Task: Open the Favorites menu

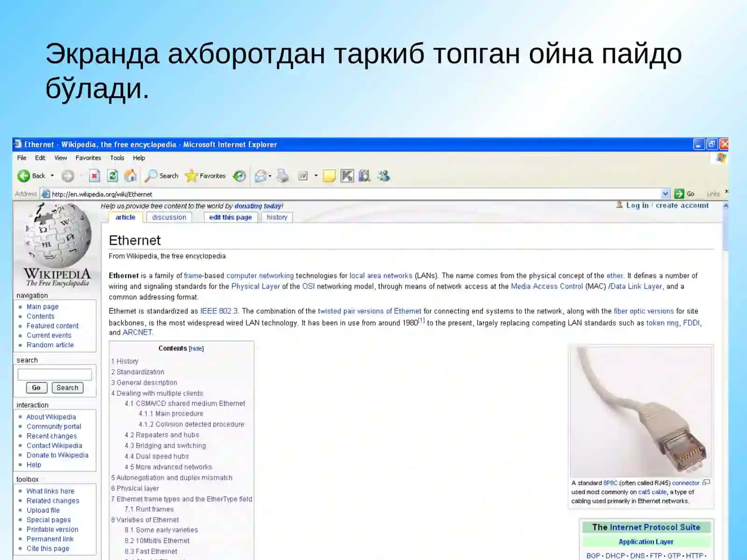Action: click(88, 158)
